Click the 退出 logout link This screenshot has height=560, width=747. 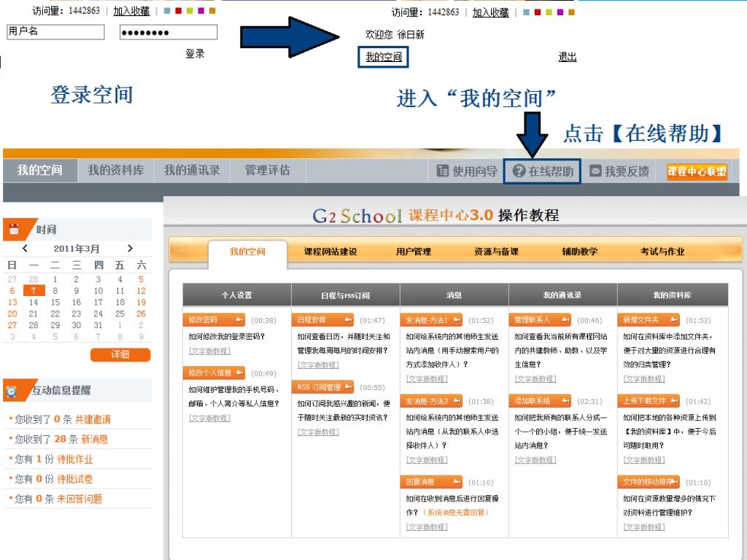[568, 57]
